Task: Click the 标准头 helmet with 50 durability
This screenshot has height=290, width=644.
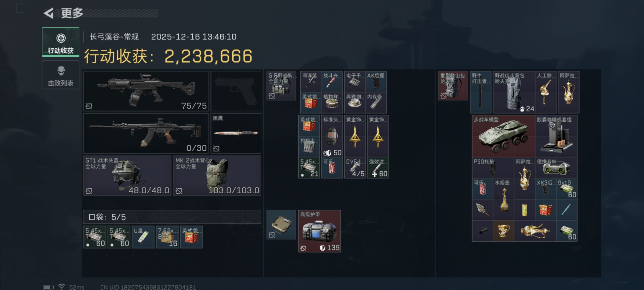Action: point(332,136)
